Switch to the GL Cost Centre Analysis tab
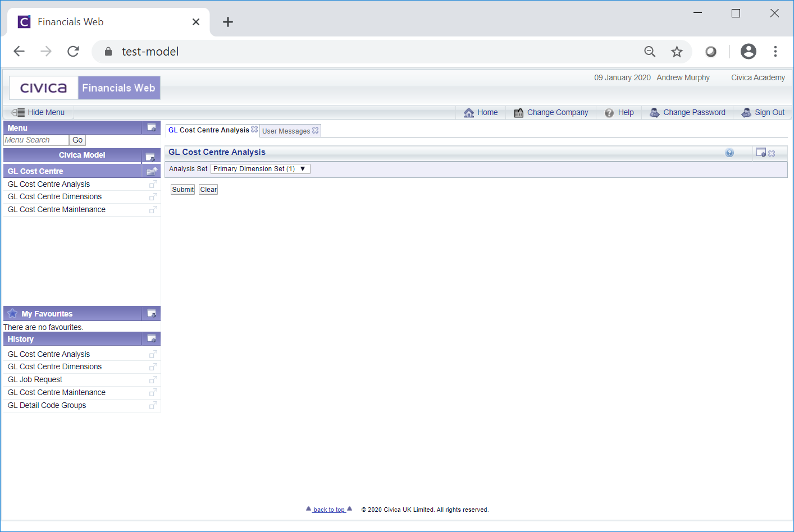Screen dimensions: 794x532 click(209, 130)
